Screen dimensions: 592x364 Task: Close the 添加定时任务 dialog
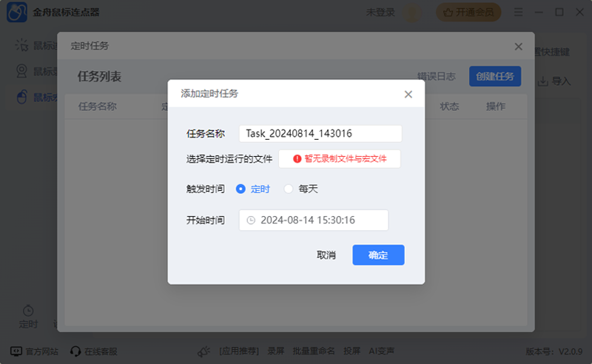(x=408, y=94)
